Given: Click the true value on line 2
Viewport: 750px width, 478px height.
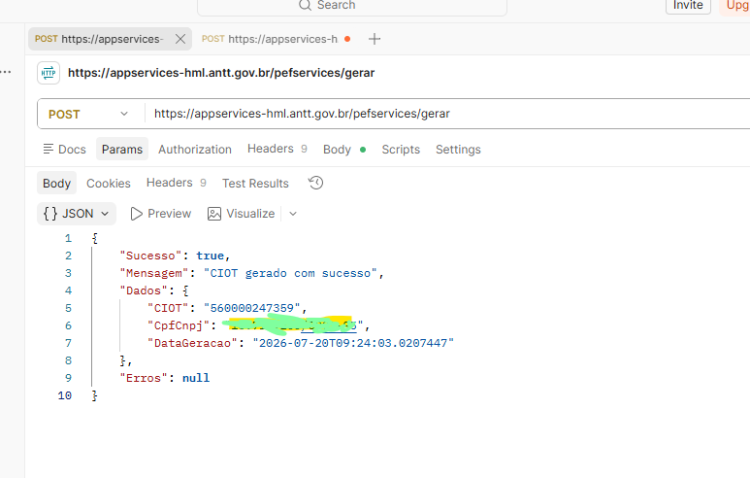Looking at the screenshot, I should pyautogui.click(x=210, y=256).
